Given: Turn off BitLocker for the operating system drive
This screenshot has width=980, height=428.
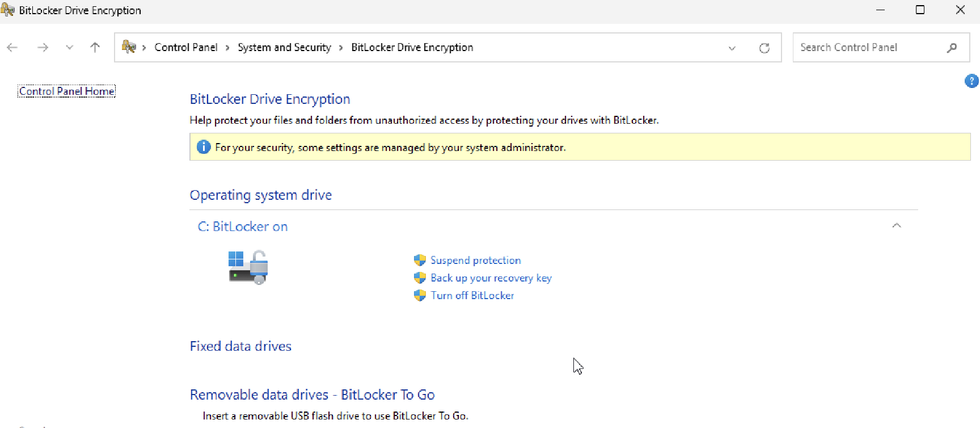Looking at the screenshot, I should pos(472,295).
